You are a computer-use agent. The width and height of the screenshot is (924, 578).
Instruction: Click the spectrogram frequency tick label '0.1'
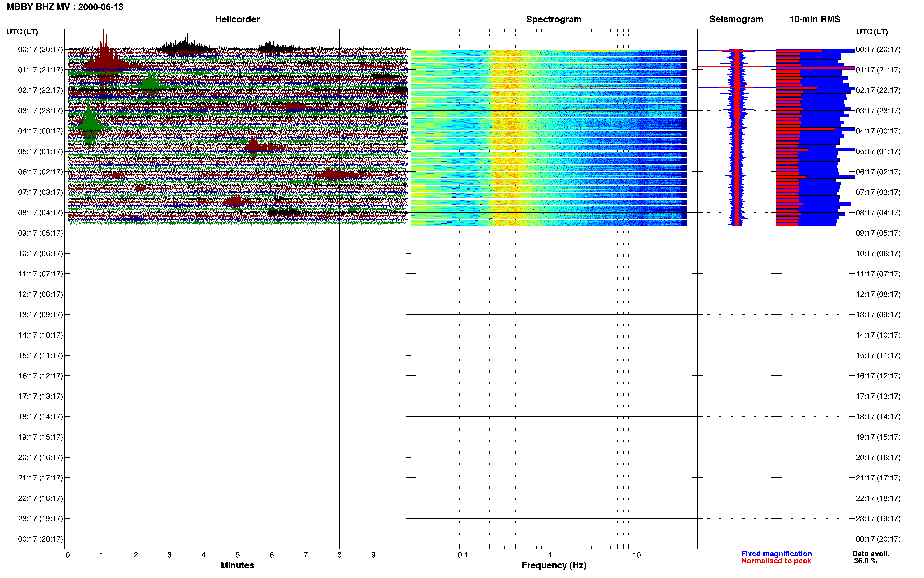[463, 555]
